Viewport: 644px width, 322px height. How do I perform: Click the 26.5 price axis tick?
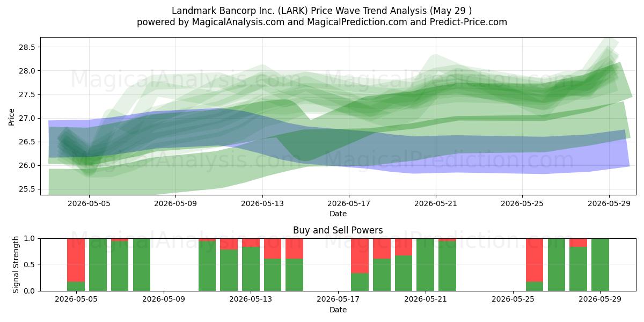coord(27,142)
